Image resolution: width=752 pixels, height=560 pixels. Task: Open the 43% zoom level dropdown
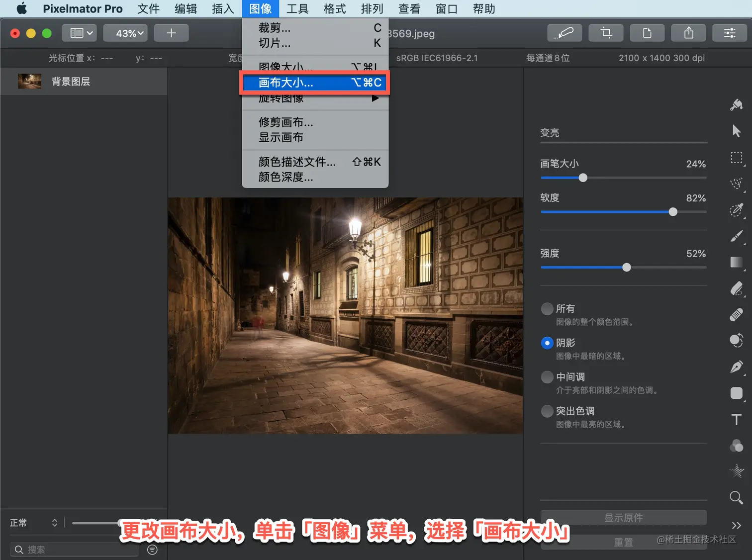125,33
